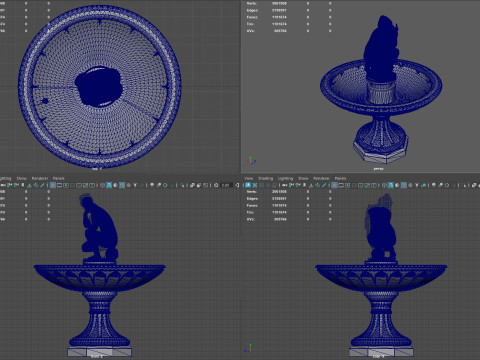Click Safe Action icon in bottom-left panel

point(85,185)
